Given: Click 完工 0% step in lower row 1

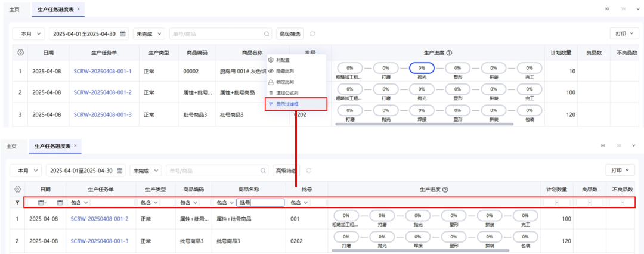Looking at the screenshot, I should [525, 215].
